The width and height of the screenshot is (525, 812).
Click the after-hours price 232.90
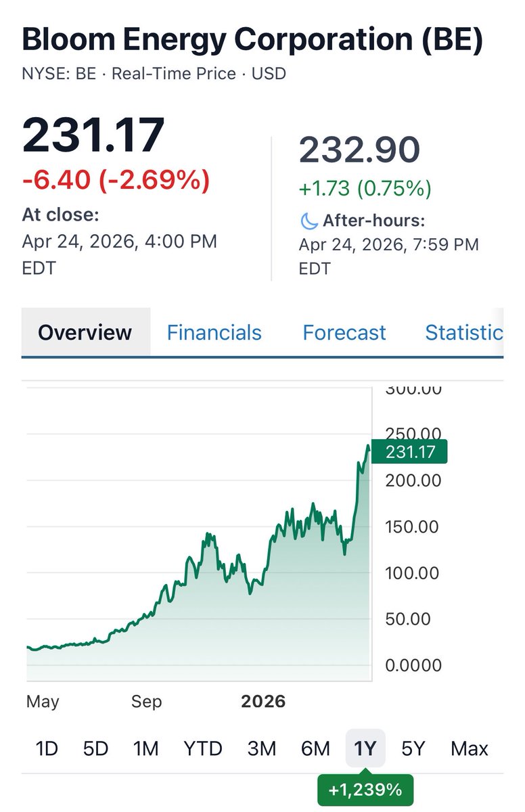pyautogui.click(x=360, y=150)
